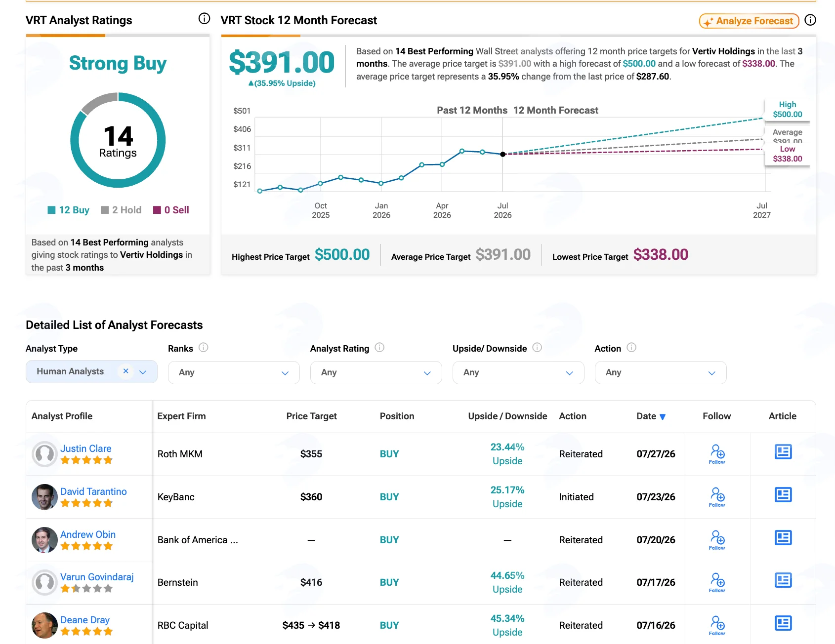
Task: Follow analyst Justin Clare
Action: tap(717, 454)
